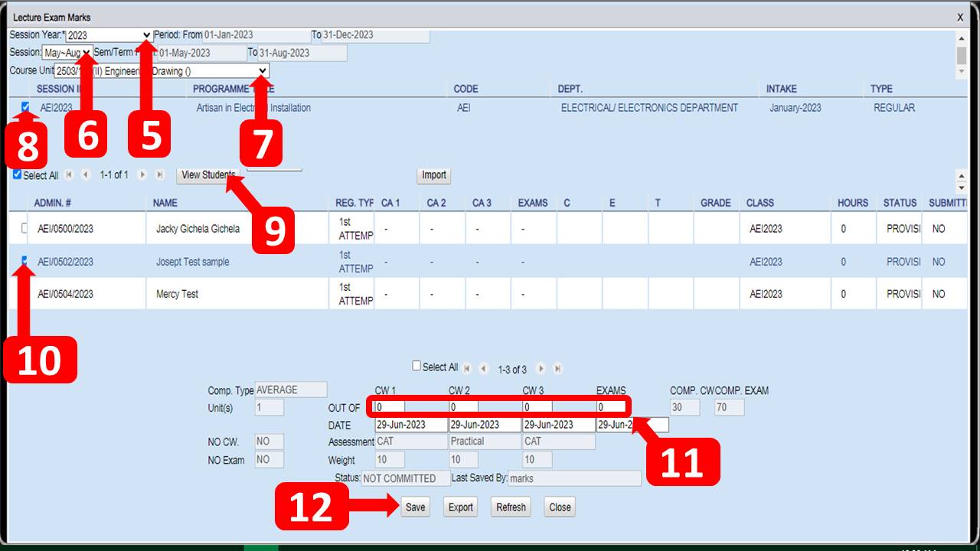Screen dimensions: 980x551
Task: Jump to first page in sessions pager
Action: tap(69, 174)
